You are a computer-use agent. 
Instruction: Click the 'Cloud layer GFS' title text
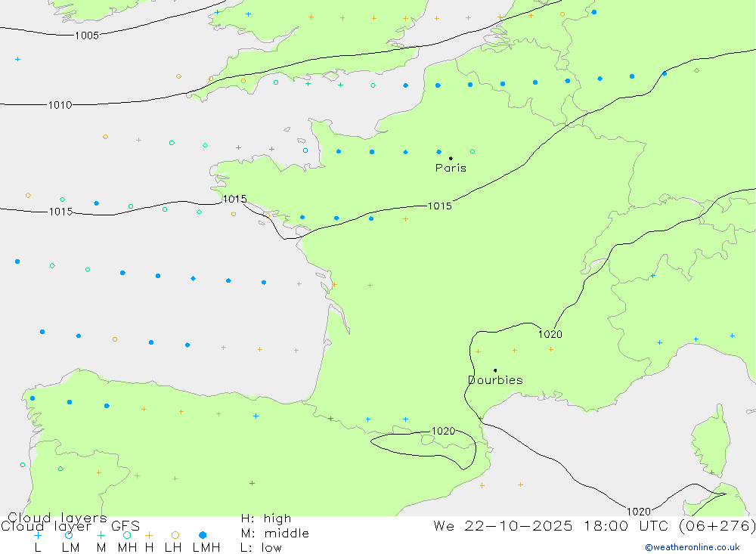[70, 526]
